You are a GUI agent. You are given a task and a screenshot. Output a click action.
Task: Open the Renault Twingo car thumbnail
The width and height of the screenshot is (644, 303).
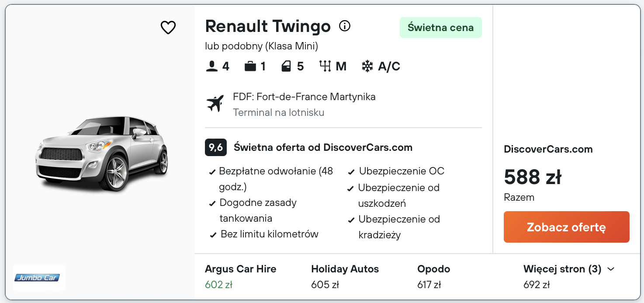pyautogui.click(x=101, y=153)
